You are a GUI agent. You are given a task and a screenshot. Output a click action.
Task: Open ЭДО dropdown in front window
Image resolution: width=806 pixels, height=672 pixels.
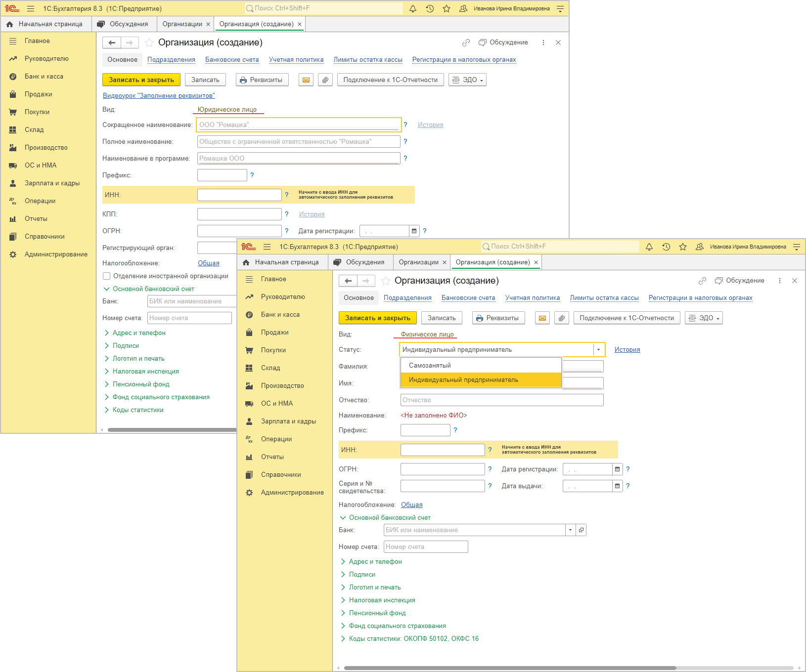pos(704,318)
